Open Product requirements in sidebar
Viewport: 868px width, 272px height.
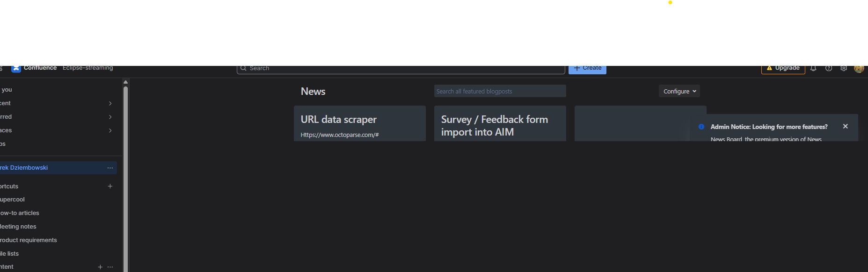pyautogui.click(x=29, y=240)
